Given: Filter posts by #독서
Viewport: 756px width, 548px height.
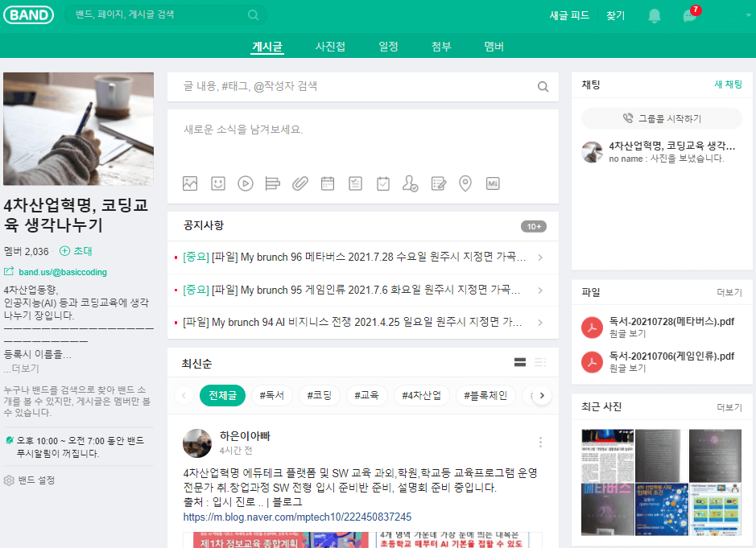Looking at the screenshot, I should 272,396.
